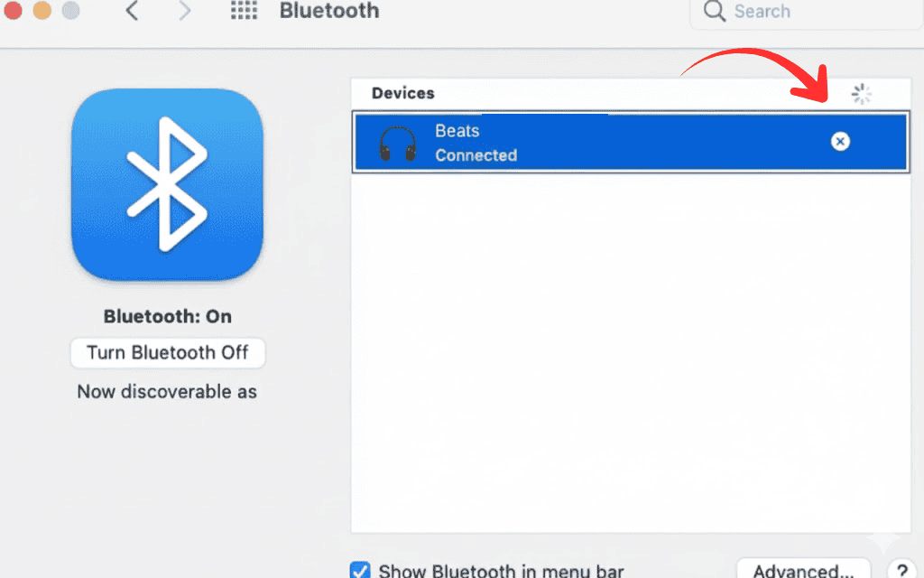The width and height of the screenshot is (924, 578).
Task: Click the Devices header label
Action: coord(403,93)
